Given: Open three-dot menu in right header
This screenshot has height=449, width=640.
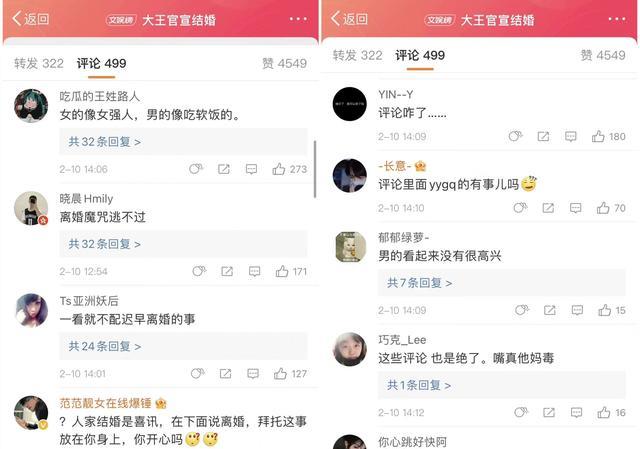Looking at the screenshot, I should coord(617,19).
